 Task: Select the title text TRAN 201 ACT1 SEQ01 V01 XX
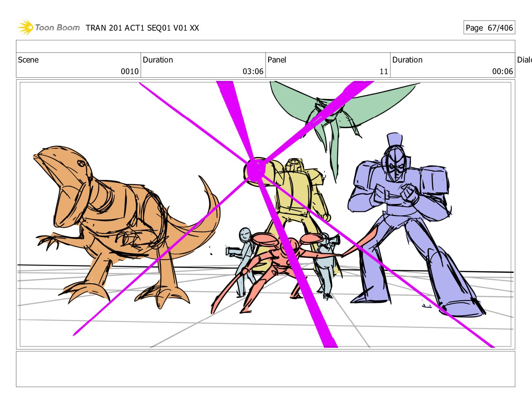coord(143,28)
